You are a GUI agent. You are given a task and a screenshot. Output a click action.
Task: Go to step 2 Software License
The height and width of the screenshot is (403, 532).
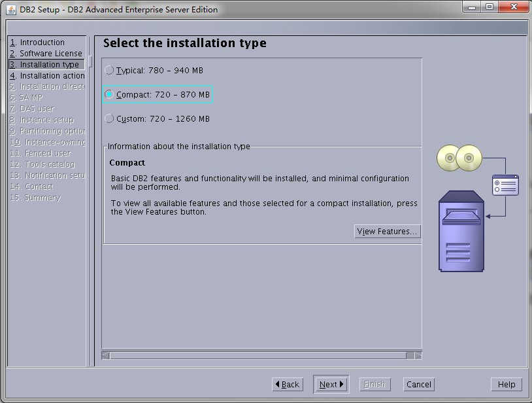(46, 53)
